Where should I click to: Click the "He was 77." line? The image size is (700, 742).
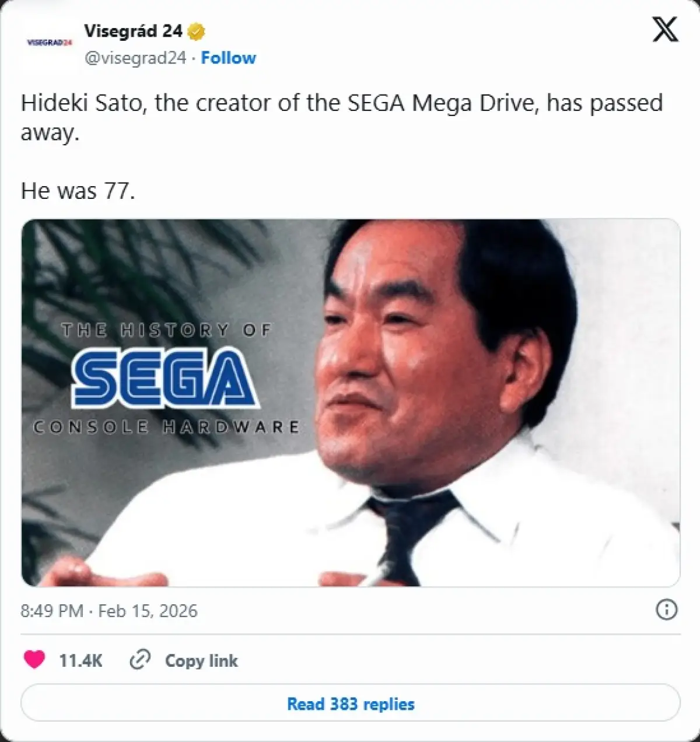[78, 191]
